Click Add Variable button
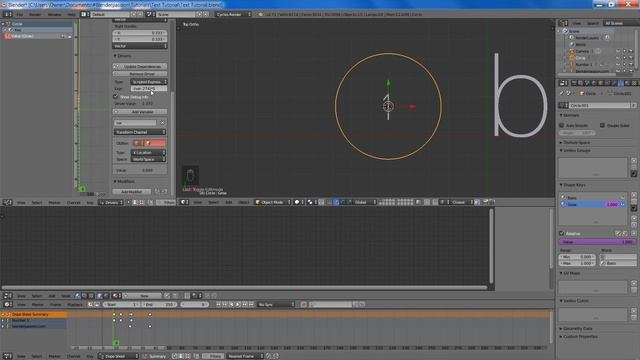 tap(140, 111)
